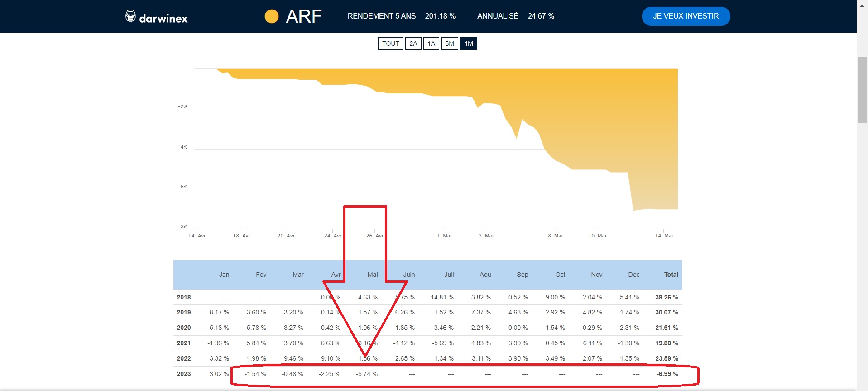The height and width of the screenshot is (391, 868).
Task: Click the Mai column header
Action: click(x=373, y=275)
